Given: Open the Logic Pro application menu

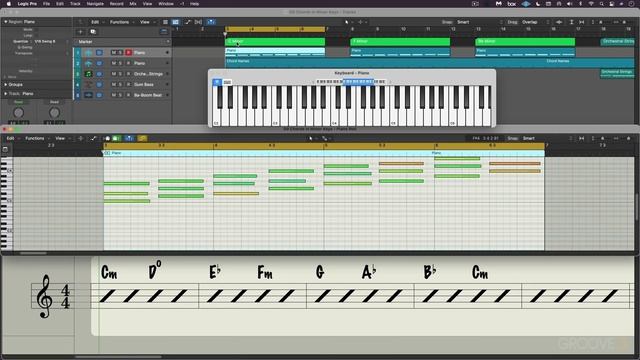Looking at the screenshot, I should coord(27,4).
